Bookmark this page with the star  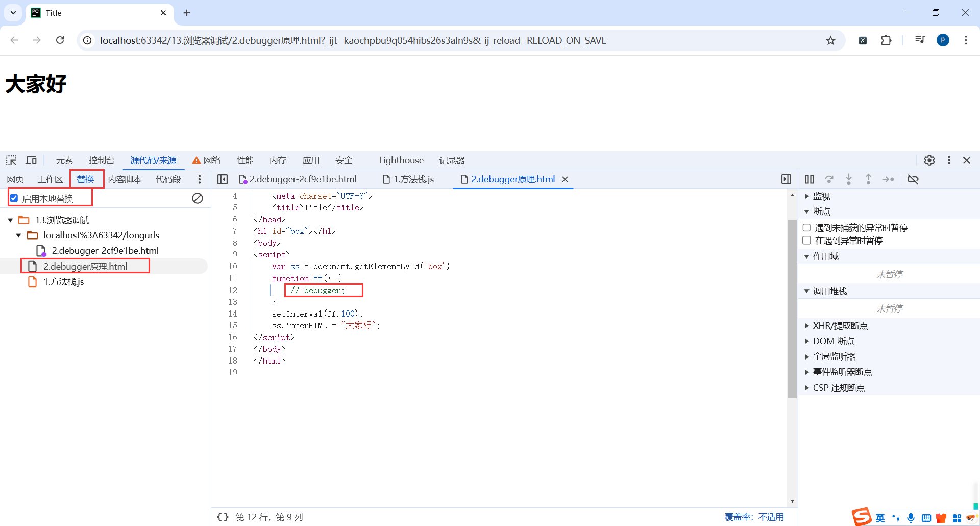[831, 40]
